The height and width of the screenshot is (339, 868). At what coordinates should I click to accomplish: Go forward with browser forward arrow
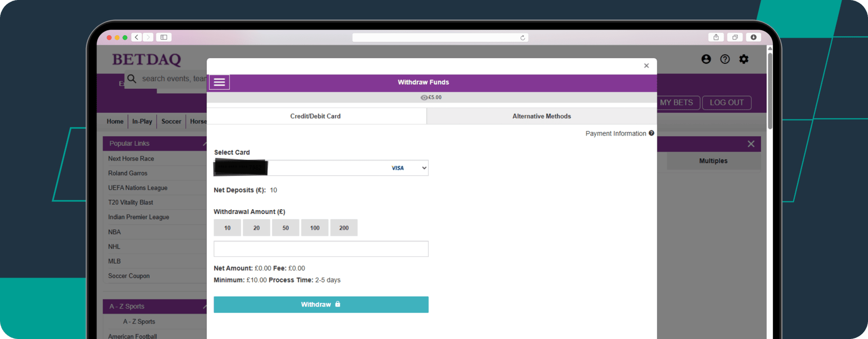pyautogui.click(x=148, y=37)
